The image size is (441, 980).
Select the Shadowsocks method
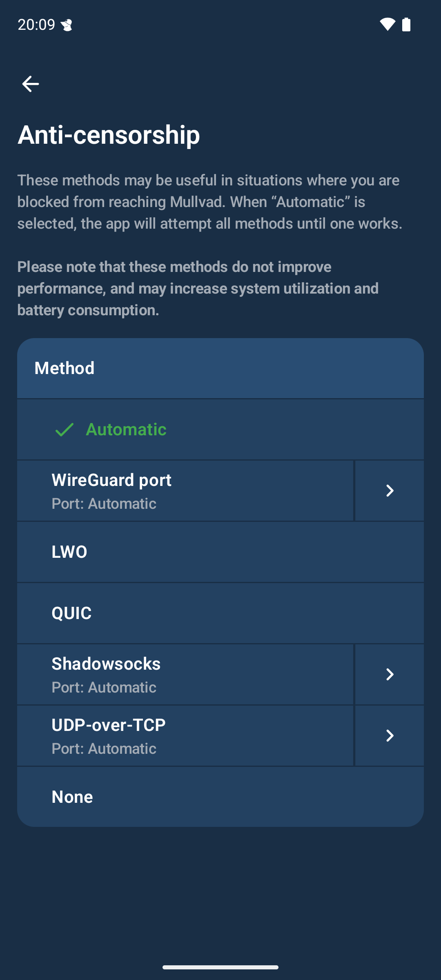click(184, 674)
